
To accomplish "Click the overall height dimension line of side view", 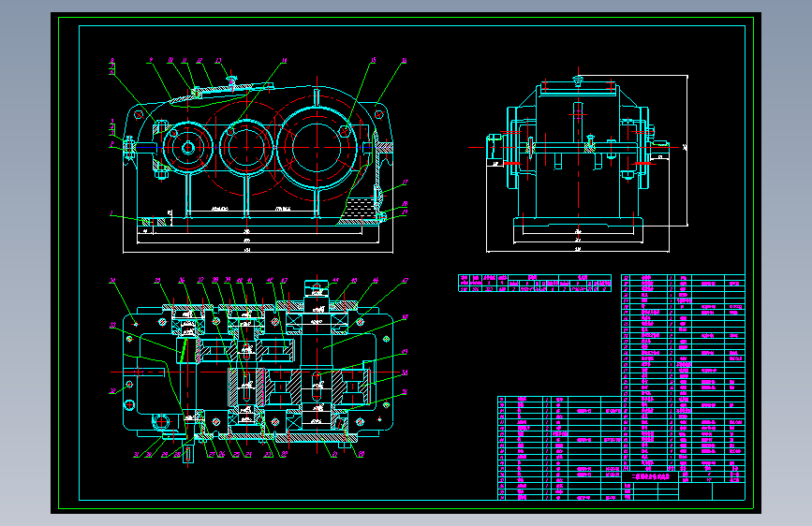I will pos(687,150).
